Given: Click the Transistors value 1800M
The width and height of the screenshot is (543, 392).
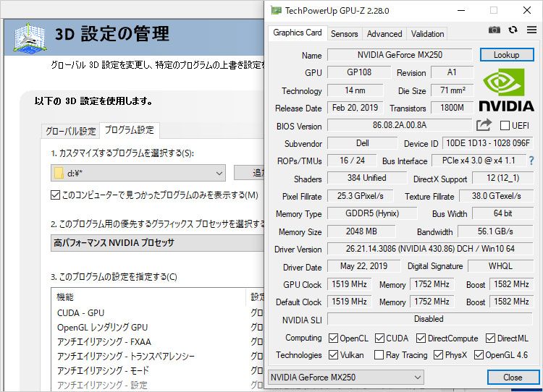Looking at the screenshot, I should pos(452,108).
